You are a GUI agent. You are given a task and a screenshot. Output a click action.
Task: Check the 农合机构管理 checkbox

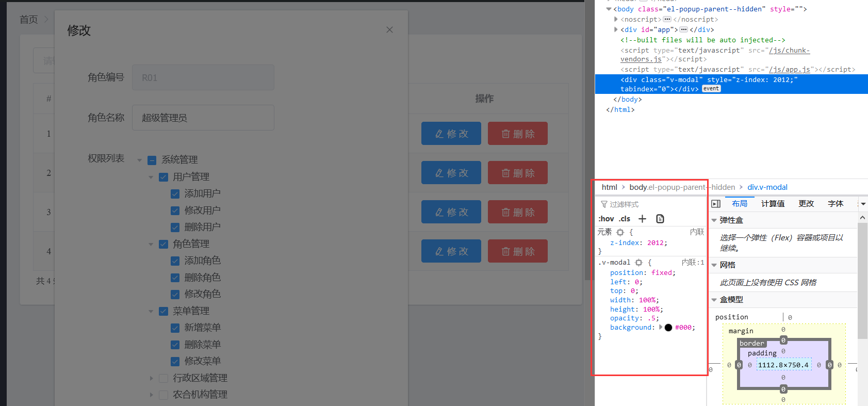point(163,395)
